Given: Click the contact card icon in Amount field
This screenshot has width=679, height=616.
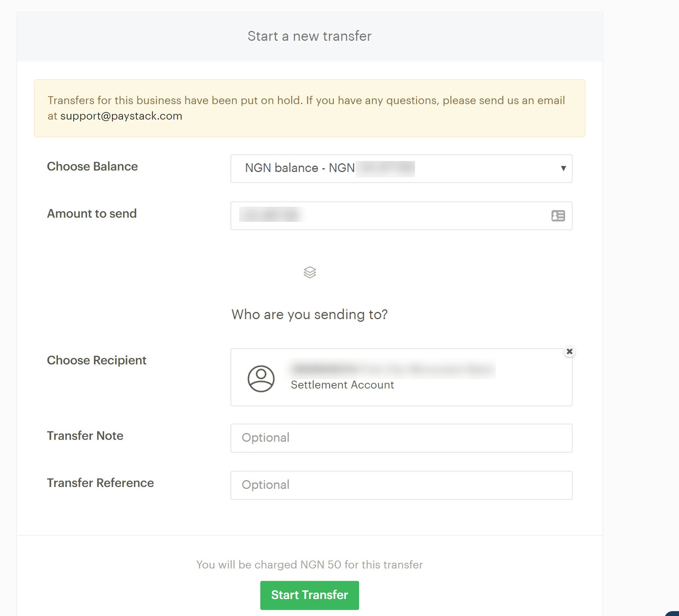Looking at the screenshot, I should (557, 216).
